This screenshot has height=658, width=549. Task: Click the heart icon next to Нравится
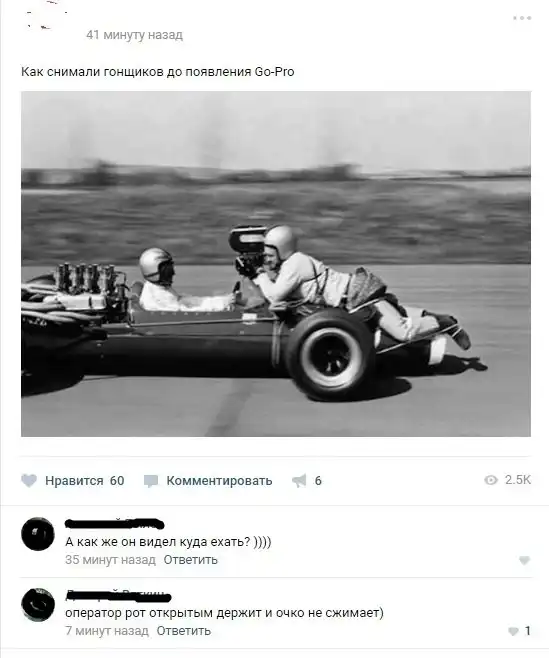29,480
